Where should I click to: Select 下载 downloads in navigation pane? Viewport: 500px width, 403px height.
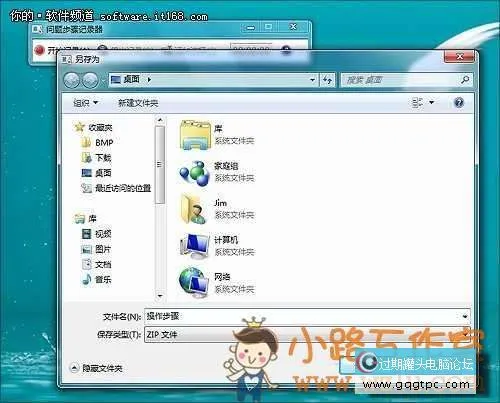pos(97,158)
